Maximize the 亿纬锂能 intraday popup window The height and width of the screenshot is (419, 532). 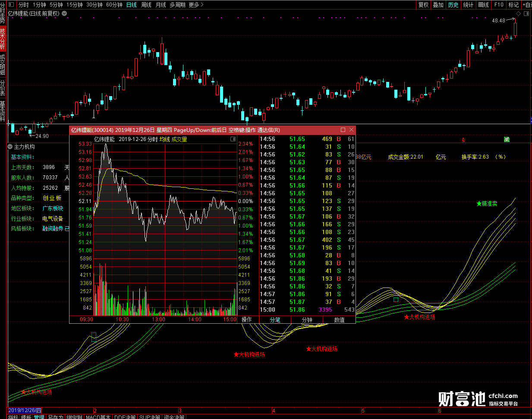tap(343, 130)
